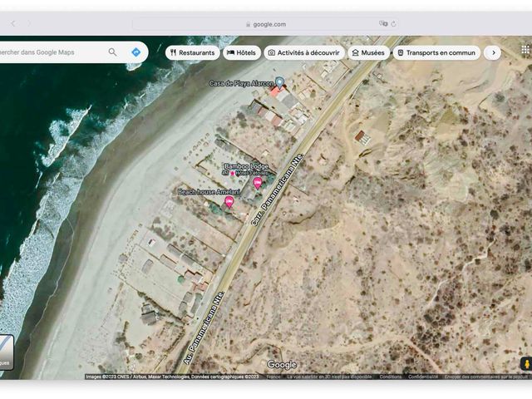Image resolution: width=532 pixels, height=399 pixels.
Task: Click the Google Maps search field
Action: point(51,52)
